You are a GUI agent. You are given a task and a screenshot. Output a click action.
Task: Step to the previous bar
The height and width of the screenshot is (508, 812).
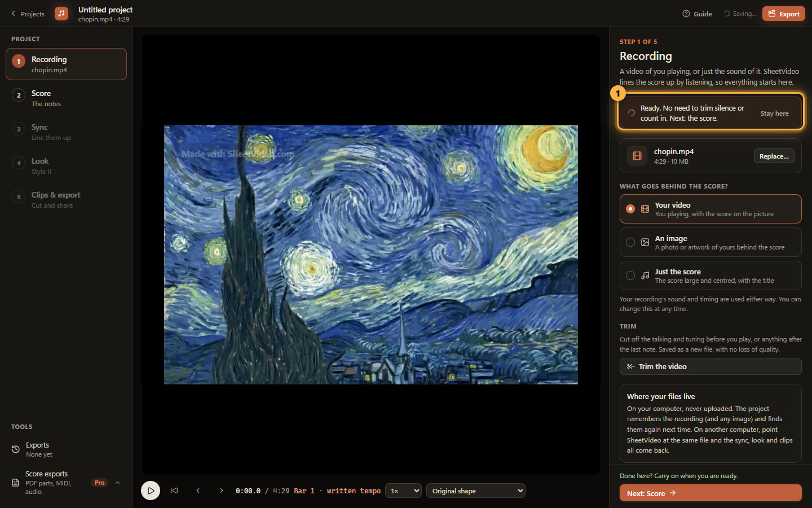click(x=198, y=491)
